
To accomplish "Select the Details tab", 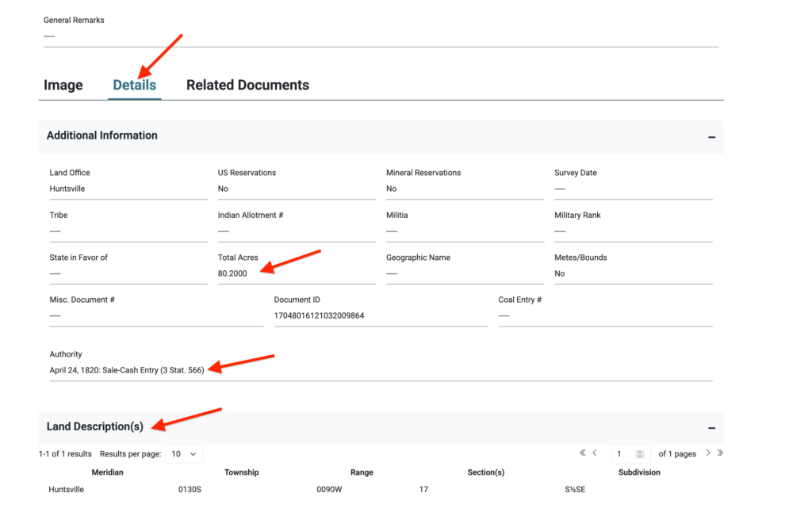I will [135, 85].
